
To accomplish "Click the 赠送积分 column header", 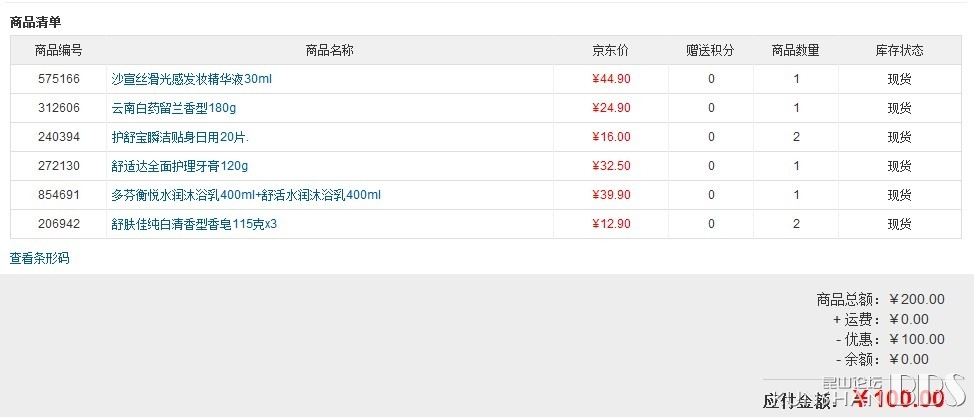I will pos(711,50).
